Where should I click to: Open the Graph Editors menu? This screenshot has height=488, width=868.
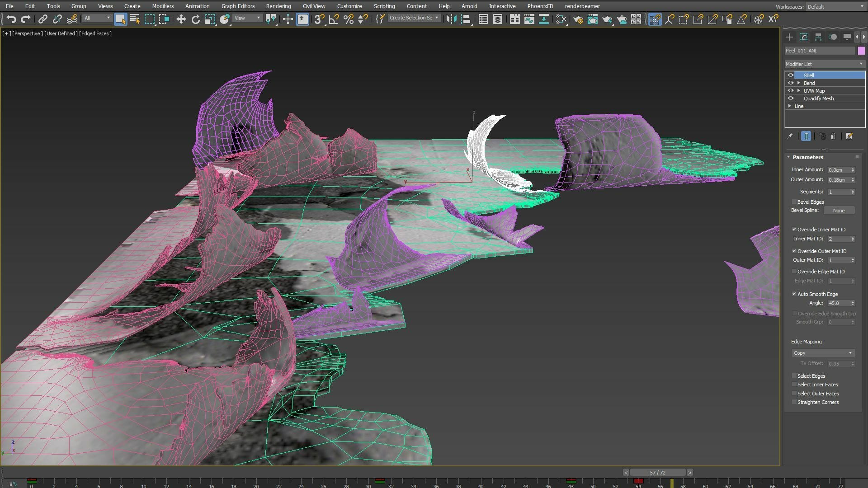coord(238,6)
